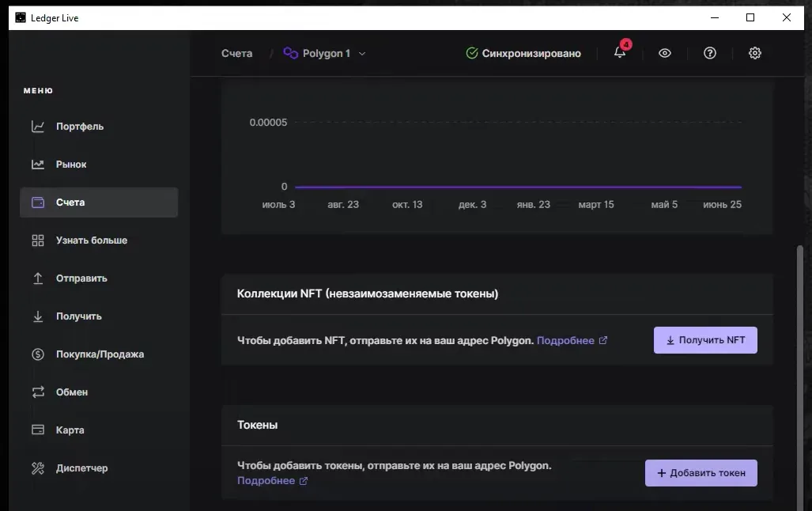Click the wallet icon beside Счета

click(x=38, y=203)
